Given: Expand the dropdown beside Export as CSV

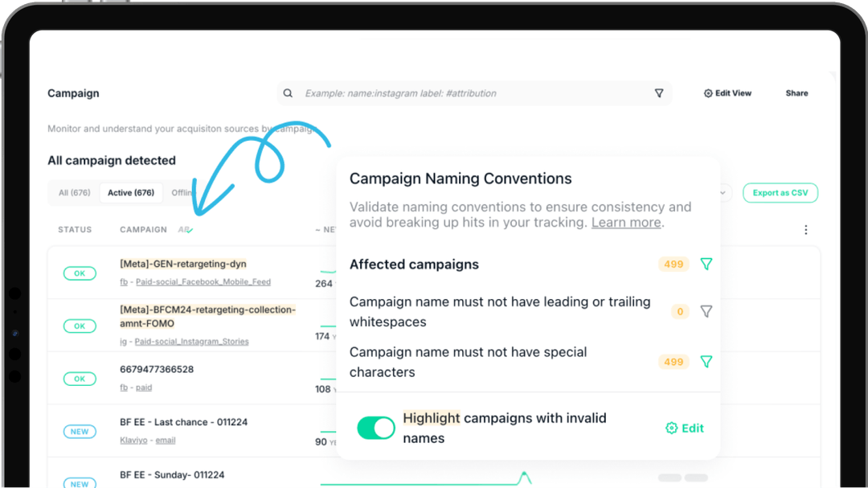Looking at the screenshot, I should tap(721, 192).
